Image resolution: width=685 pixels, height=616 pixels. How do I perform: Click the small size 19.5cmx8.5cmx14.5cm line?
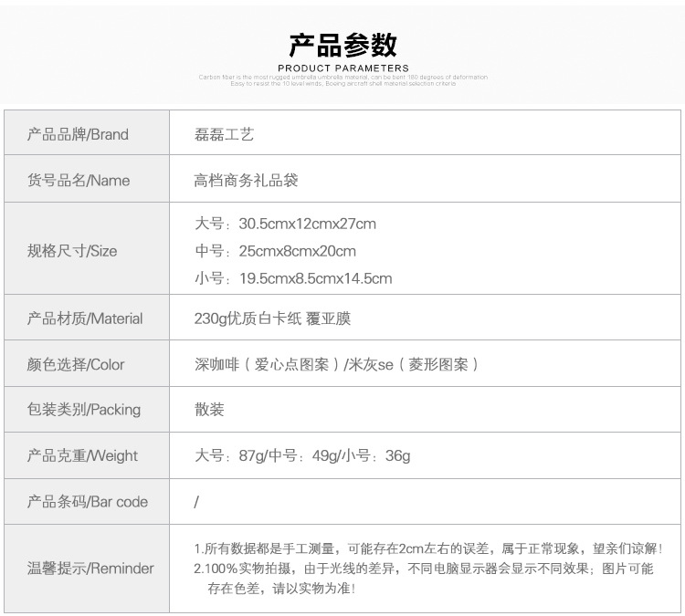click(293, 278)
